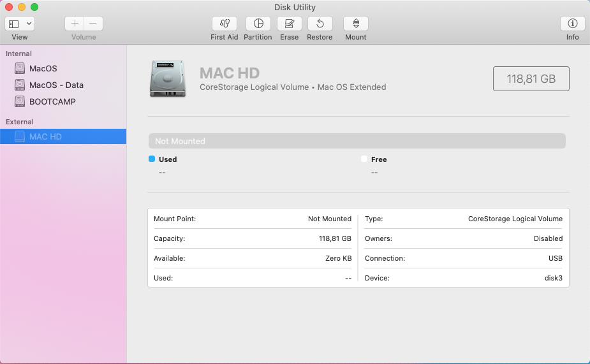Open the View sidebar toggle button
Screen dimensions: 590x364
coord(14,24)
